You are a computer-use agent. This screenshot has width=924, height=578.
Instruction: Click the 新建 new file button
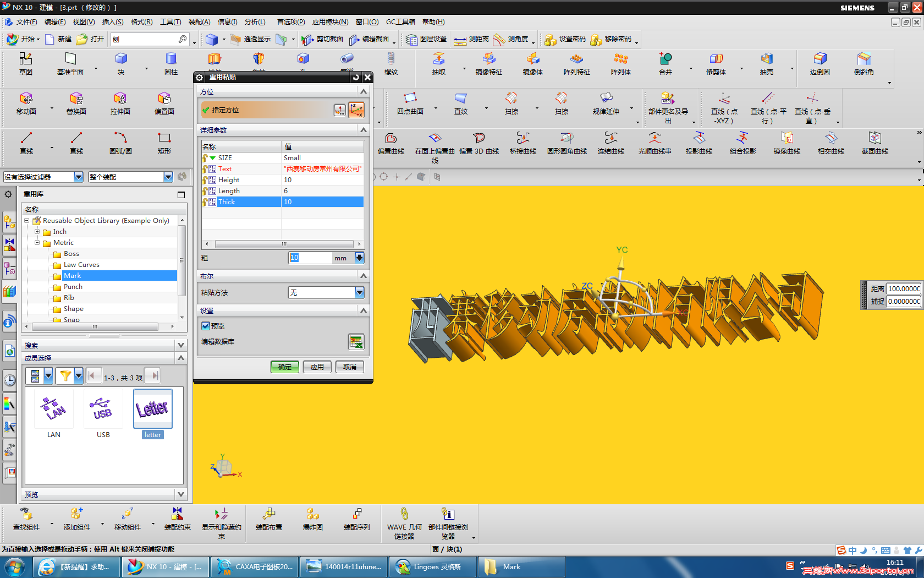pos(58,39)
